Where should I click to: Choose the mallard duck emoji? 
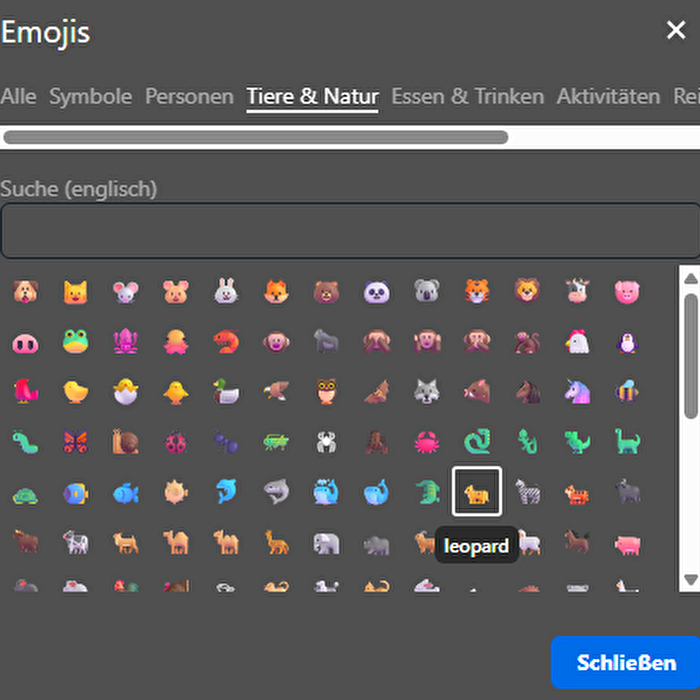[226, 392]
